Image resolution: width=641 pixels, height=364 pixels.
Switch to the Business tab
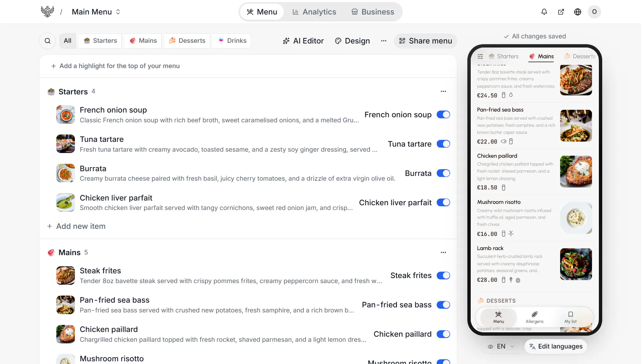click(x=373, y=12)
